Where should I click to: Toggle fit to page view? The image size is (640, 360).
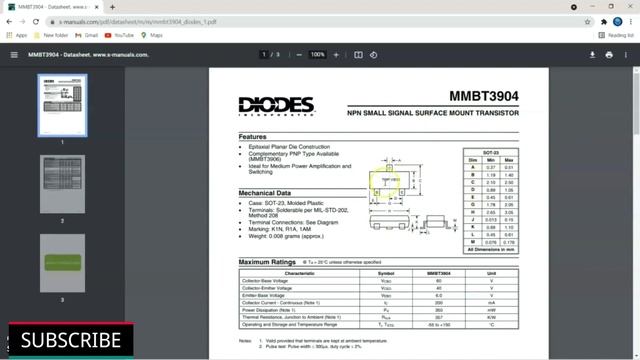click(358, 55)
